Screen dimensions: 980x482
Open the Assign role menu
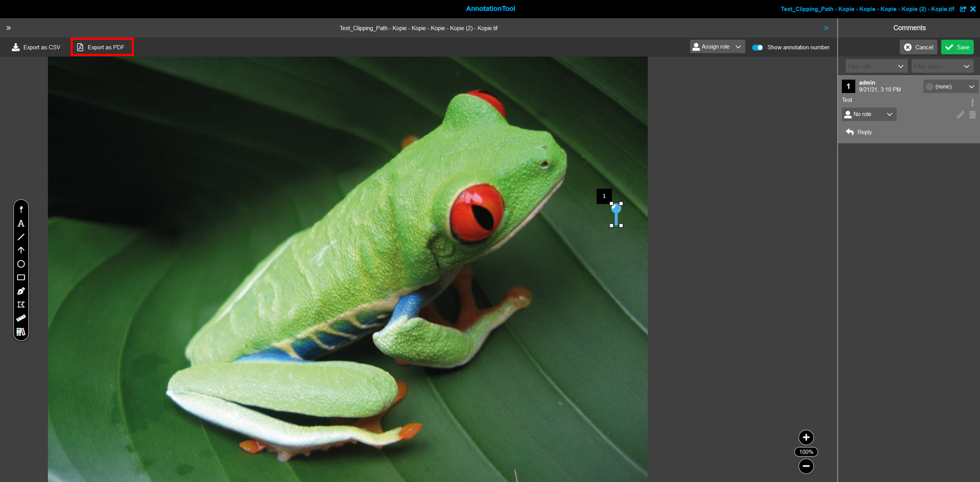(717, 46)
